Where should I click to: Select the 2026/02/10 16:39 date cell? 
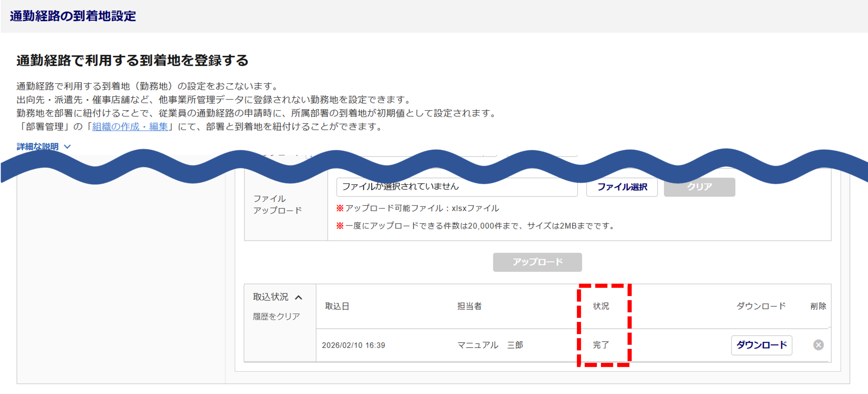353,345
